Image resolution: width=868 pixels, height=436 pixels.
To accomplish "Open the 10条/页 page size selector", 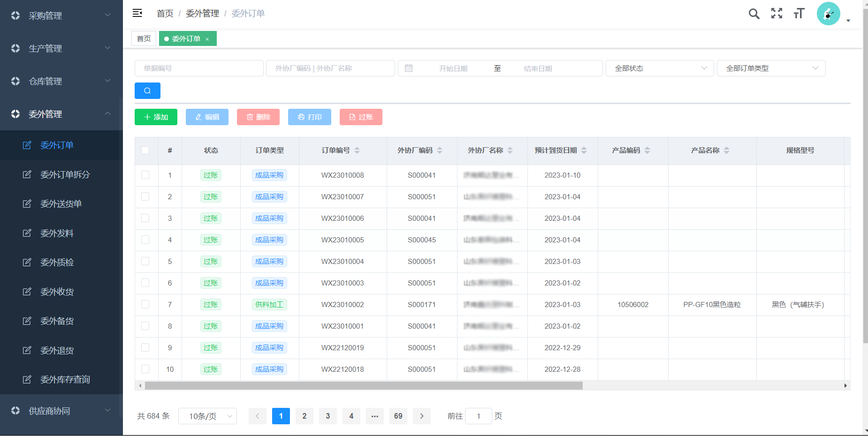I will coord(207,416).
